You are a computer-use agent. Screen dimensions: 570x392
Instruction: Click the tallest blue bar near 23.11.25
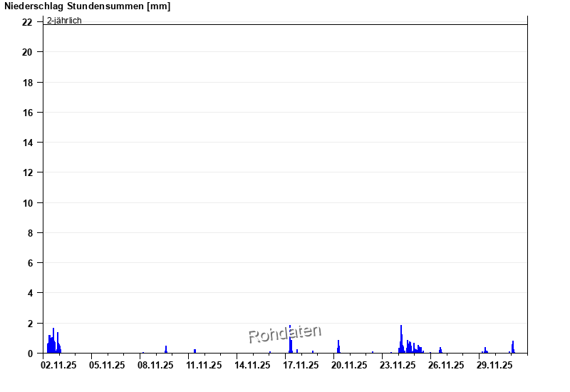pyautogui.click(x=401, y=339)
